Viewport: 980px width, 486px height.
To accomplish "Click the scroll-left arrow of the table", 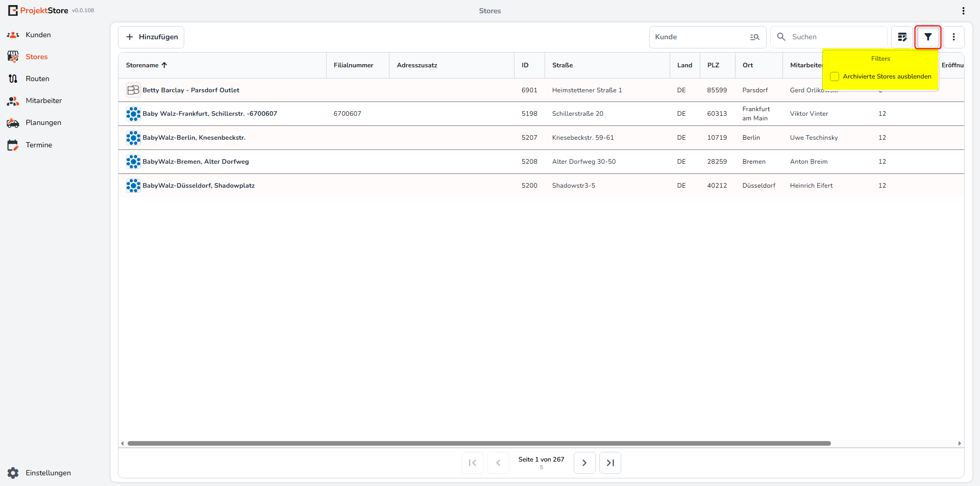I will [x=122, y=444].
